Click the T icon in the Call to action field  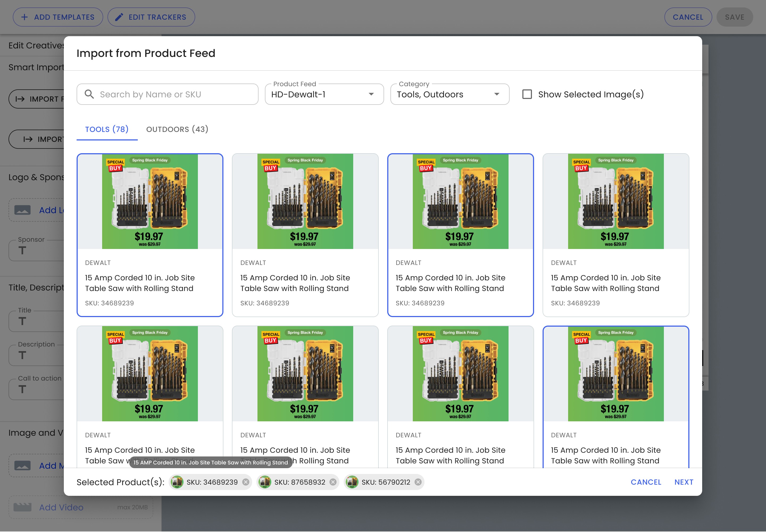tap(22, 389)
